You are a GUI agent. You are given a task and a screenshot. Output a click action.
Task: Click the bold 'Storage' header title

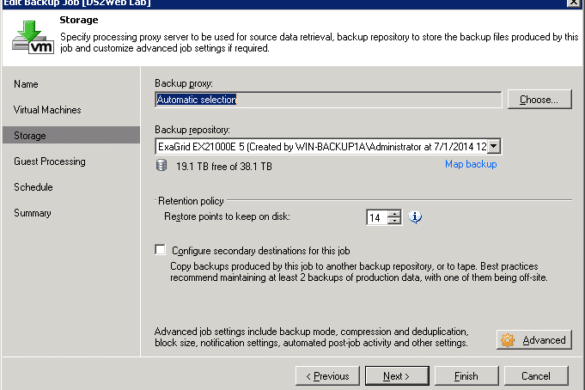[x=79, y=20]
